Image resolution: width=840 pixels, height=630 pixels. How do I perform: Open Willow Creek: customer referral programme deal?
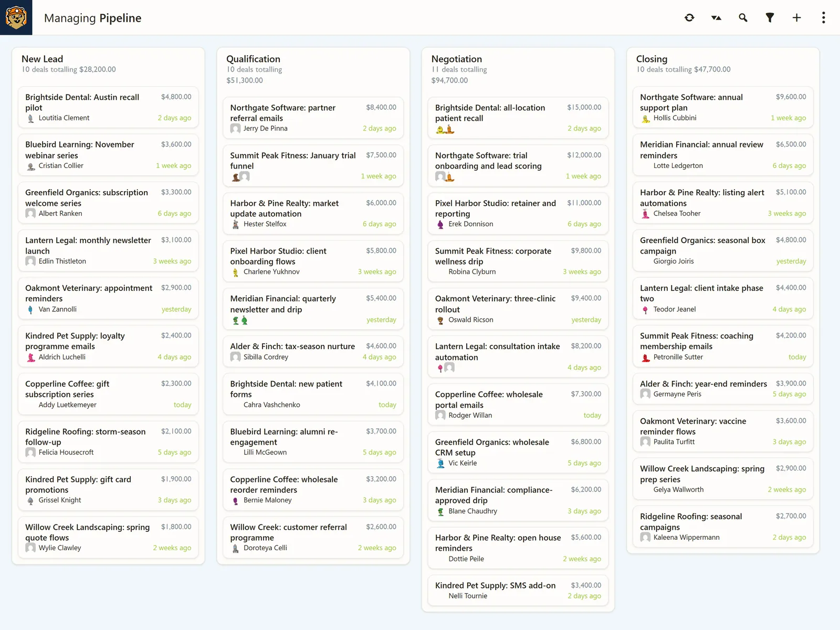tap(313, 537)
